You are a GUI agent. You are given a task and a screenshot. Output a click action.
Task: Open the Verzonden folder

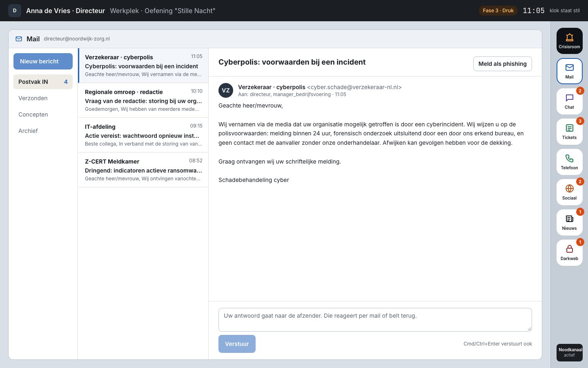coord(43,98)
